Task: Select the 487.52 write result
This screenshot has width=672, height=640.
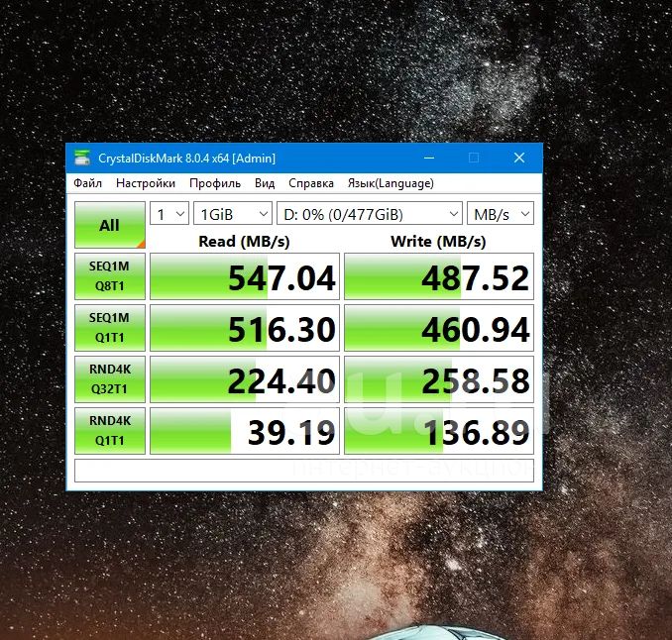Action: [x=439, y=276]
